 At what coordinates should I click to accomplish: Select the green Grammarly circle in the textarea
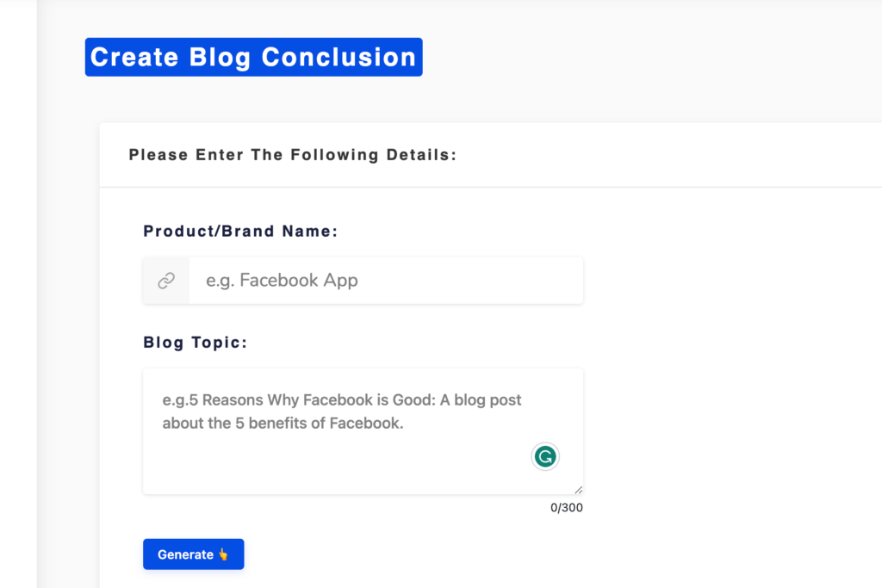click(544, 456)
